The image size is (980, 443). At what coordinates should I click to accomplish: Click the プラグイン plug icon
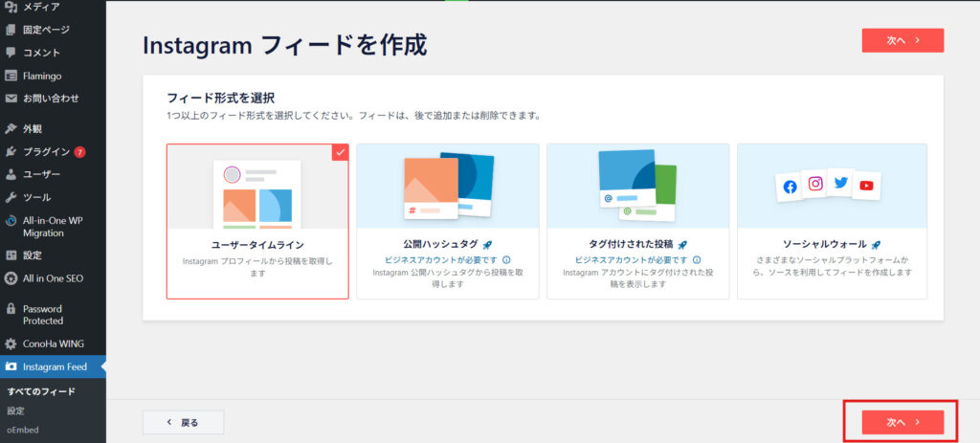pos(11,151)
